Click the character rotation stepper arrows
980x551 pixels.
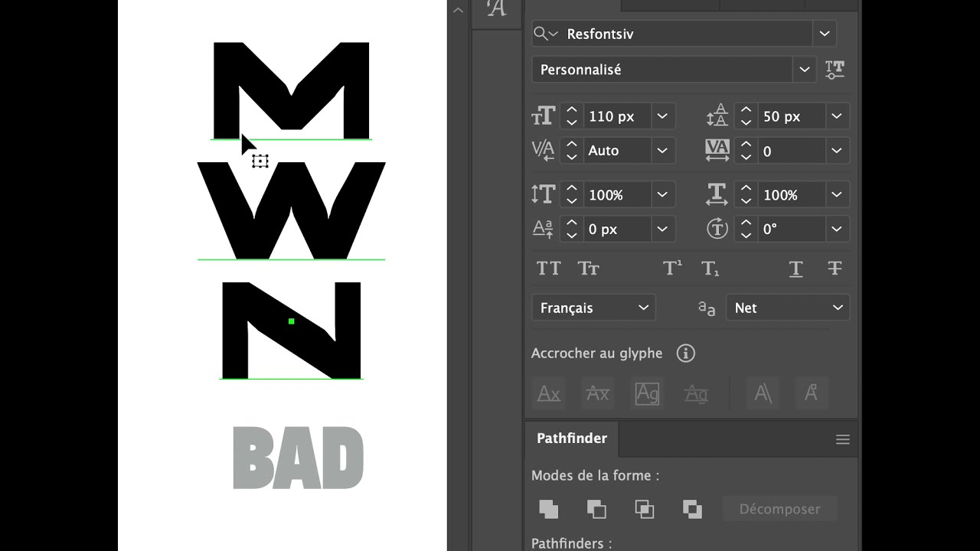pos(746,229)
